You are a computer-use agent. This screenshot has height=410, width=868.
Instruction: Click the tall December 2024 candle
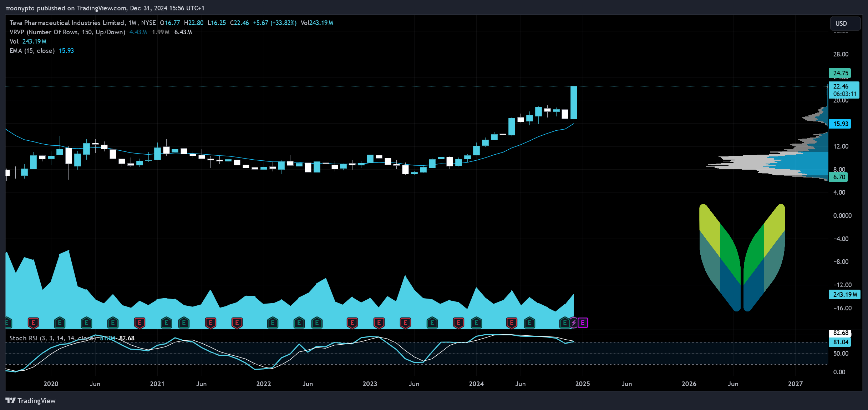pos(574,103)
